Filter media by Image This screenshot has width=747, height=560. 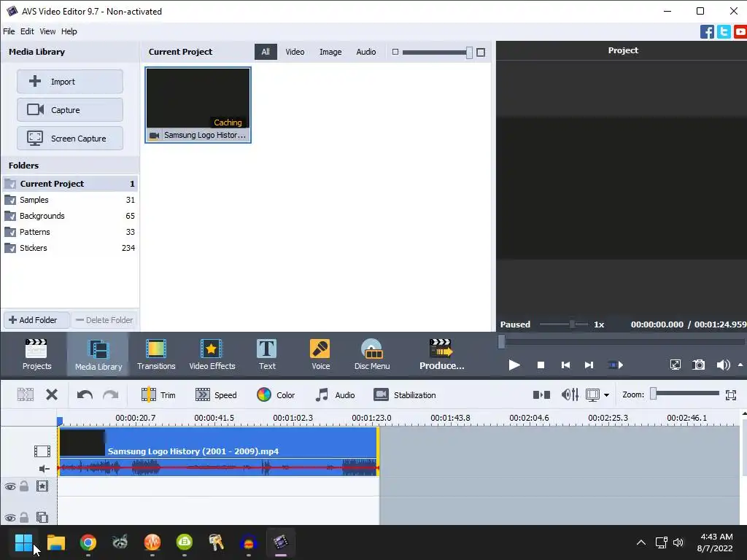330,52
